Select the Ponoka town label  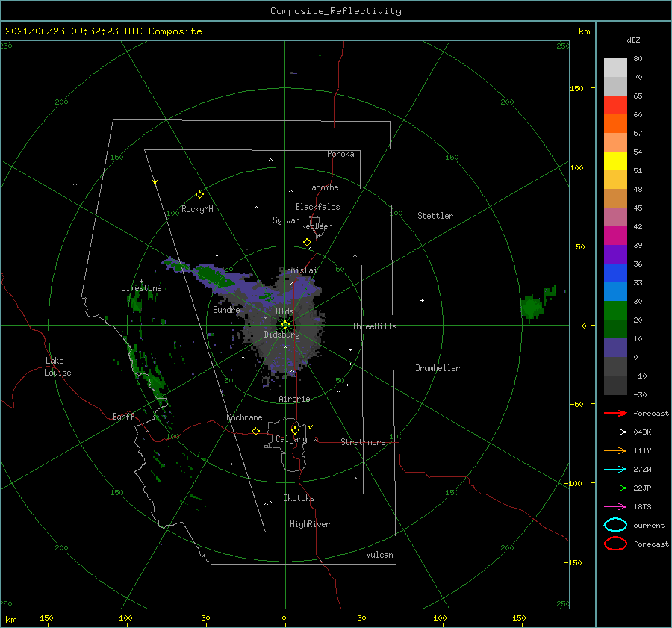click(340, 154)
